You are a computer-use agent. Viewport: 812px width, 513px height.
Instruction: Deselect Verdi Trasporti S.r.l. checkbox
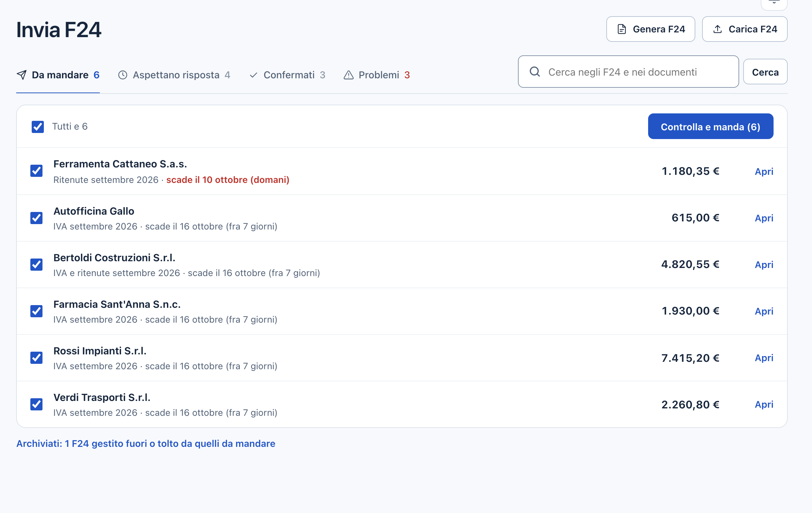pyautogui.click(x=36, y=404)
